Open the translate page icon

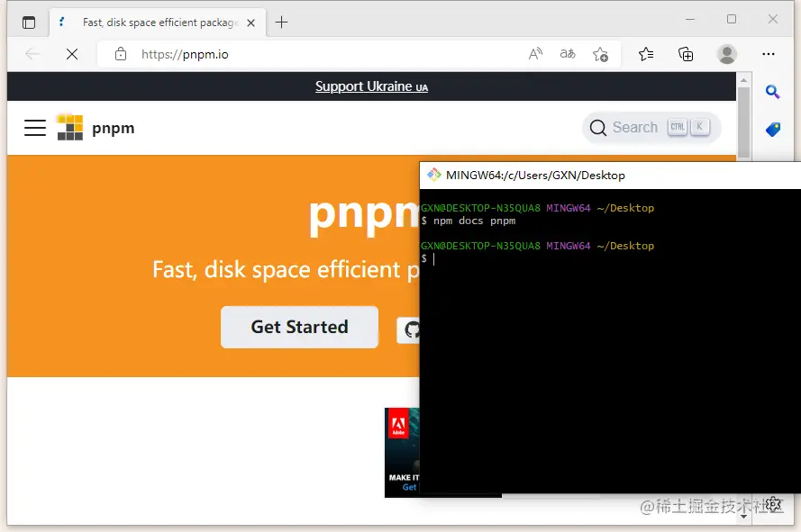point(568,54)
